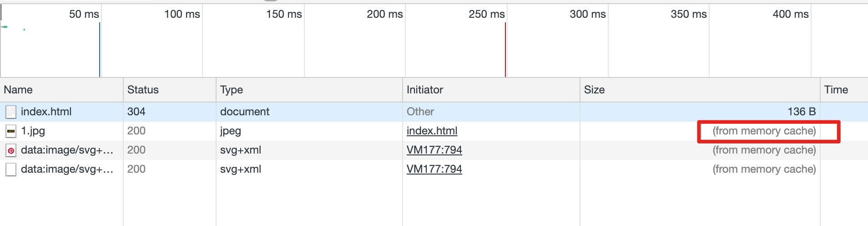This screenshot has height=226, width=868.
Task: Select first data:image/svg+ request name
Action: [x=67, y=150]
